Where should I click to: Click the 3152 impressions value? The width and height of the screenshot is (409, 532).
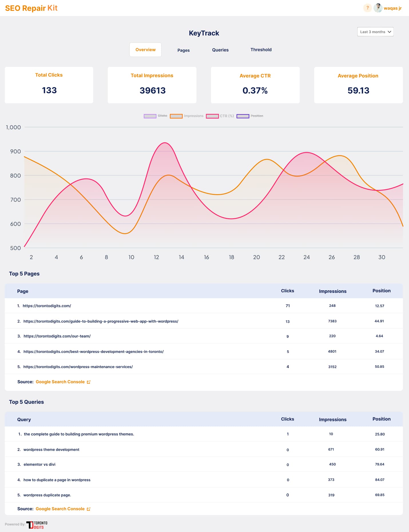[x=332, y=367]
